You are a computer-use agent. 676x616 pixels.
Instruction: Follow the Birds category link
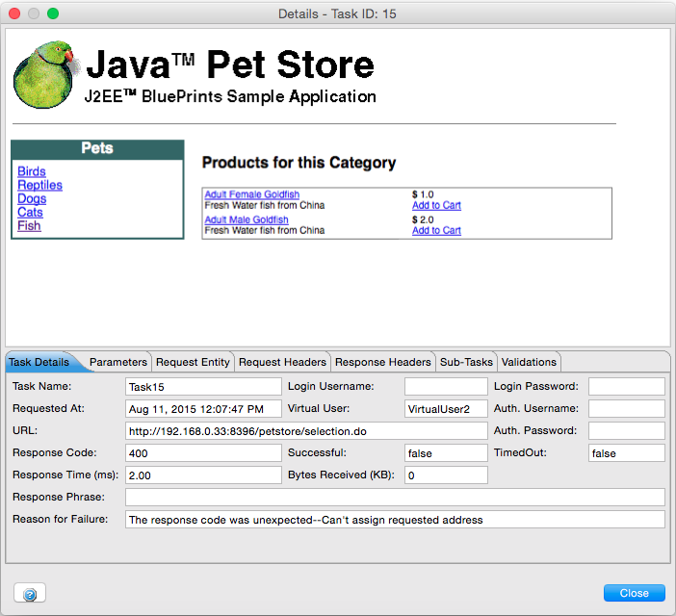(x=32, y=171)
